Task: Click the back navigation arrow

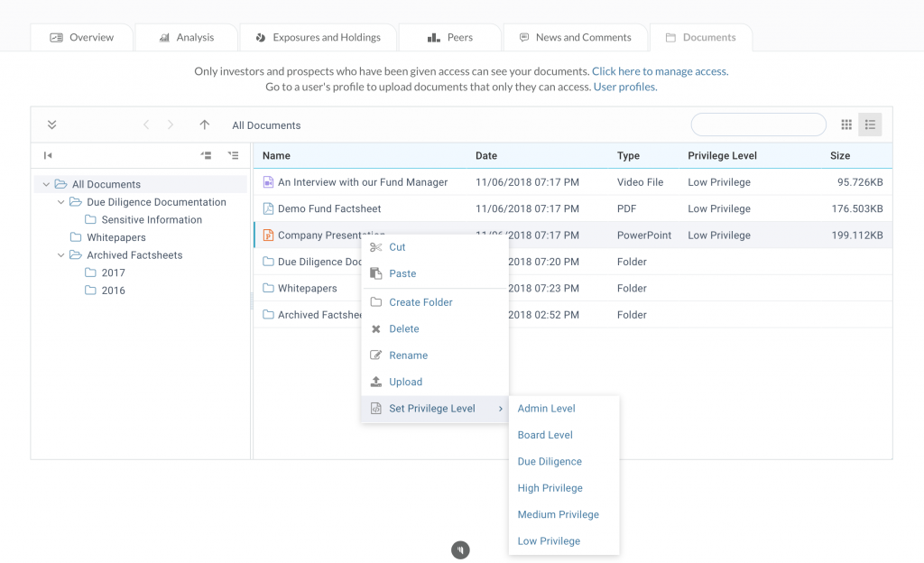Action: [145, 125]
